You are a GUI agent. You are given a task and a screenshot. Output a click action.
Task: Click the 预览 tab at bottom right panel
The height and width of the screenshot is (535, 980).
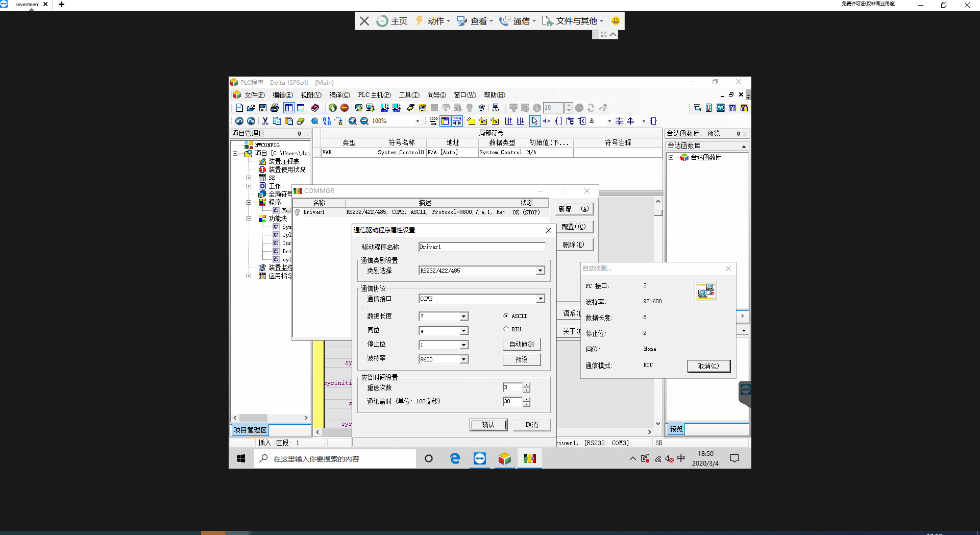(676, 429)
